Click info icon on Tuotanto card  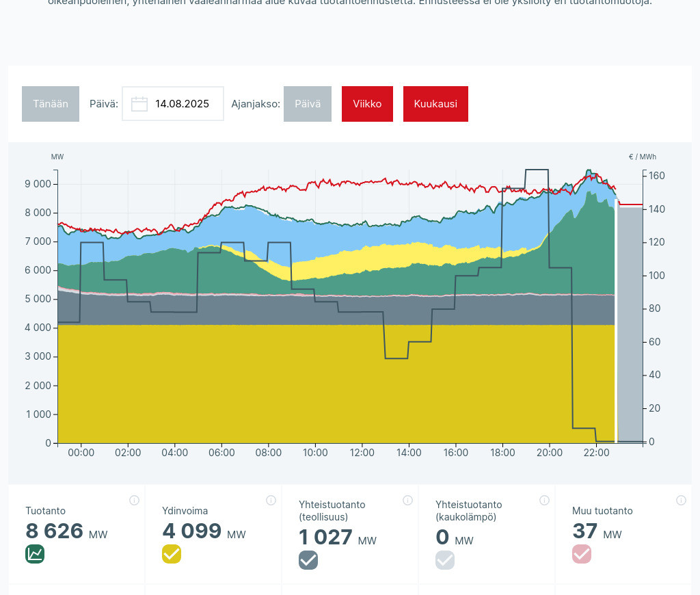pos(134,500)
